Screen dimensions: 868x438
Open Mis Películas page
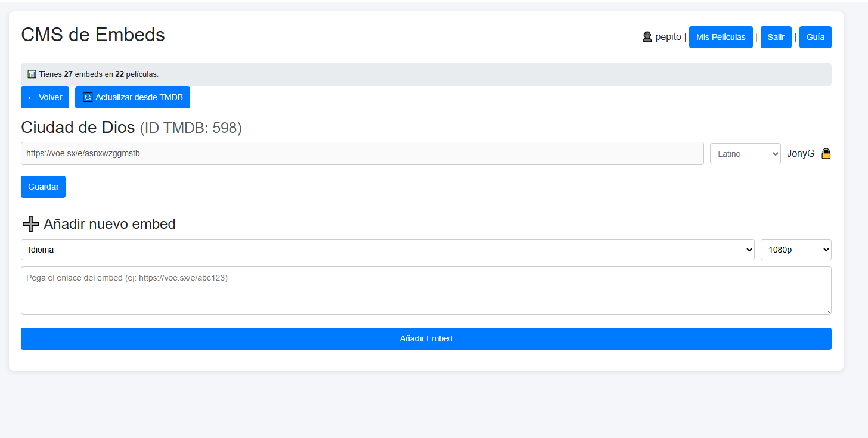(x=720, y=37)
